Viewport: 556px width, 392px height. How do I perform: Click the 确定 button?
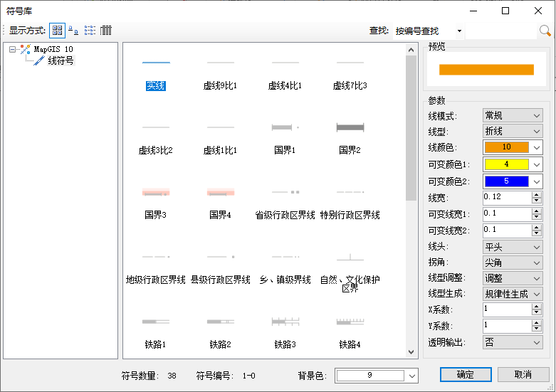click(466, 374)
